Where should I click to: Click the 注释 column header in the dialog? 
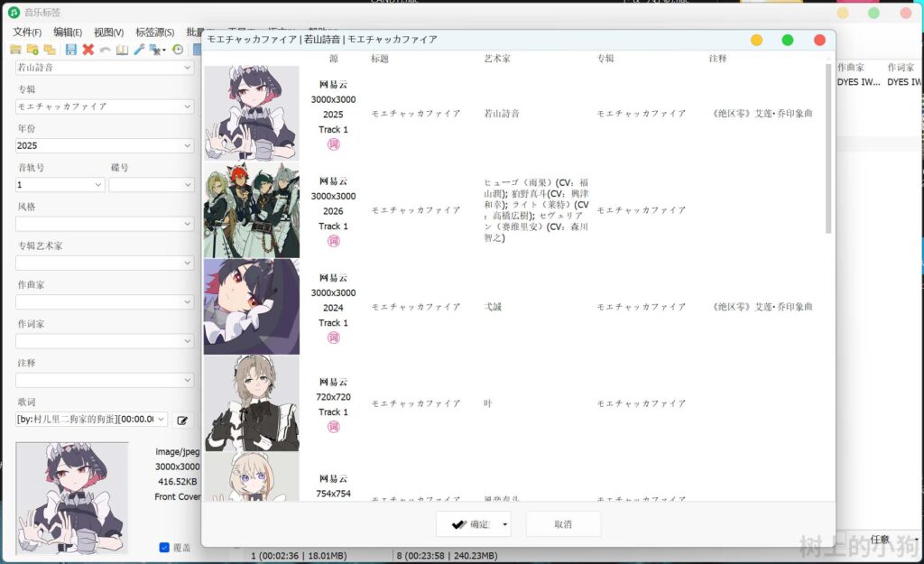[x=717, y=59]
